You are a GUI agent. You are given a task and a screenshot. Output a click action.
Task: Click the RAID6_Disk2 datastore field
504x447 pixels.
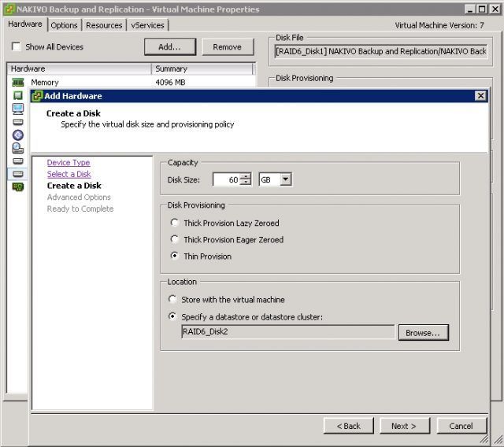coord(287,332)
